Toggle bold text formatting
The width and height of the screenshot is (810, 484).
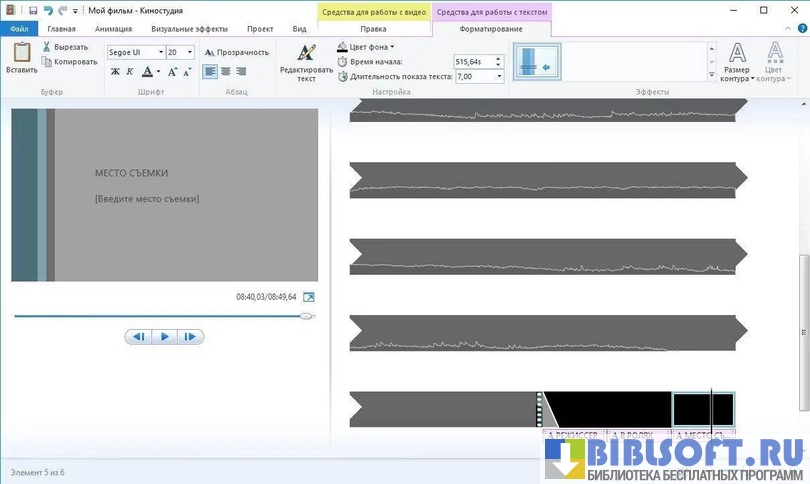(115, 72)
